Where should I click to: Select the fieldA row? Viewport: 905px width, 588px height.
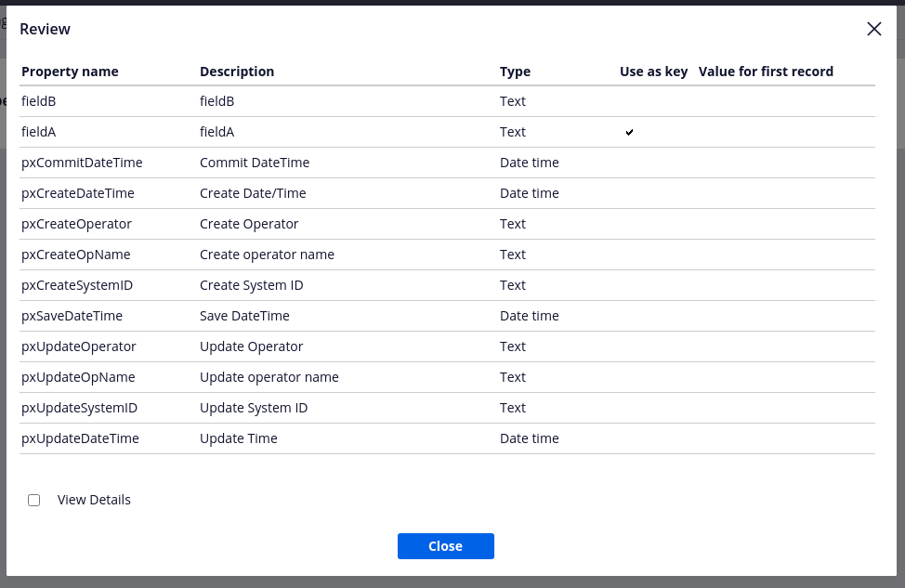click(x=39, y=131)
